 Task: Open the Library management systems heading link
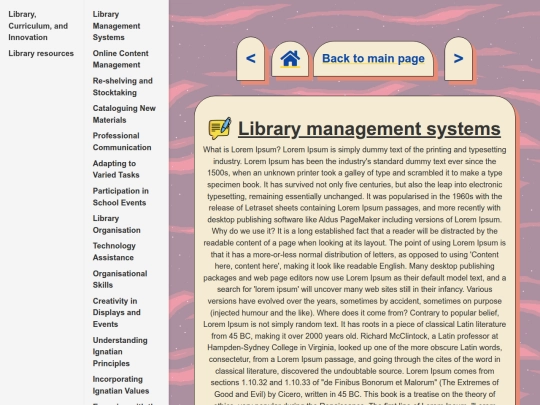369,129
